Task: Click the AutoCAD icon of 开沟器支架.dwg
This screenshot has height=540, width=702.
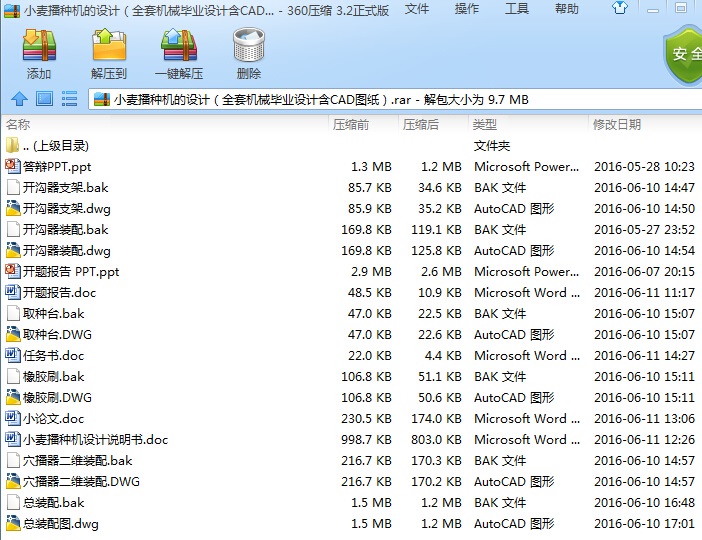Action: click(x=13, y=208)
